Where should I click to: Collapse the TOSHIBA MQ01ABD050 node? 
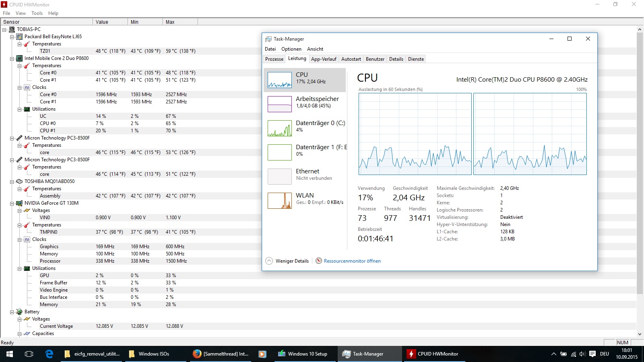(x=12, y=181)
